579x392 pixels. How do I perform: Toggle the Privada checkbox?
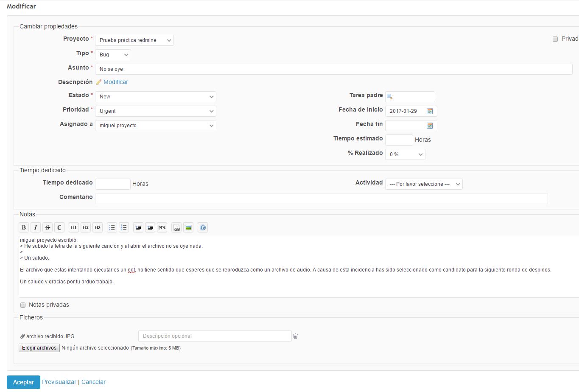pyautogui.click(x=555, y=39)
